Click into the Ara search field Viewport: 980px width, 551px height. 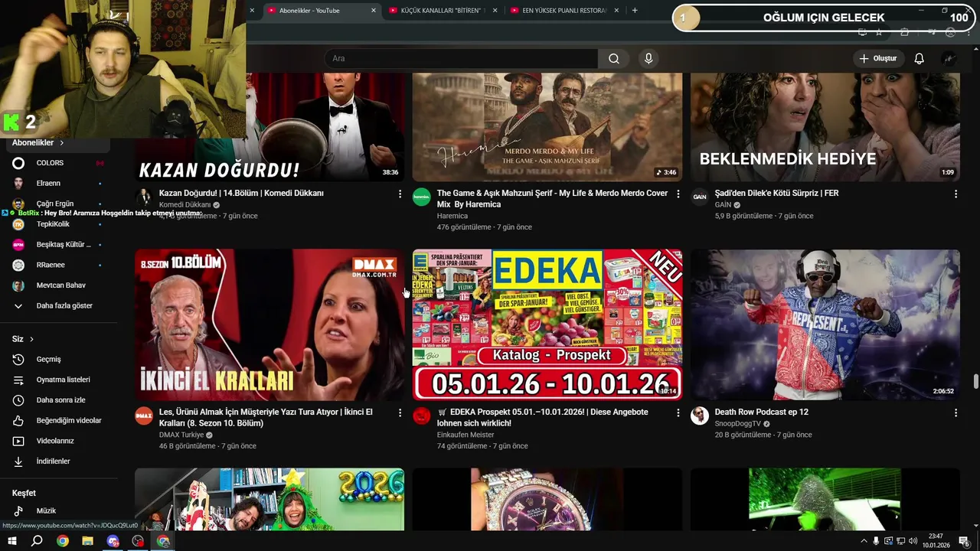461,59
